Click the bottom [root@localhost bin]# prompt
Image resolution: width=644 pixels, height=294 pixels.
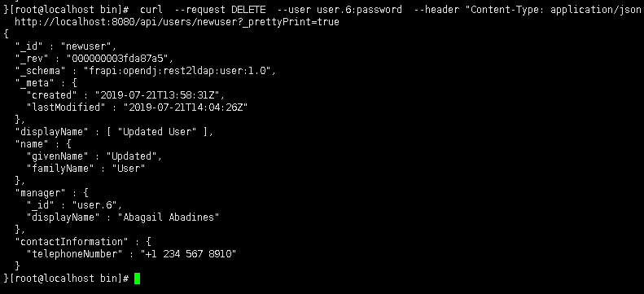(68, 279)
